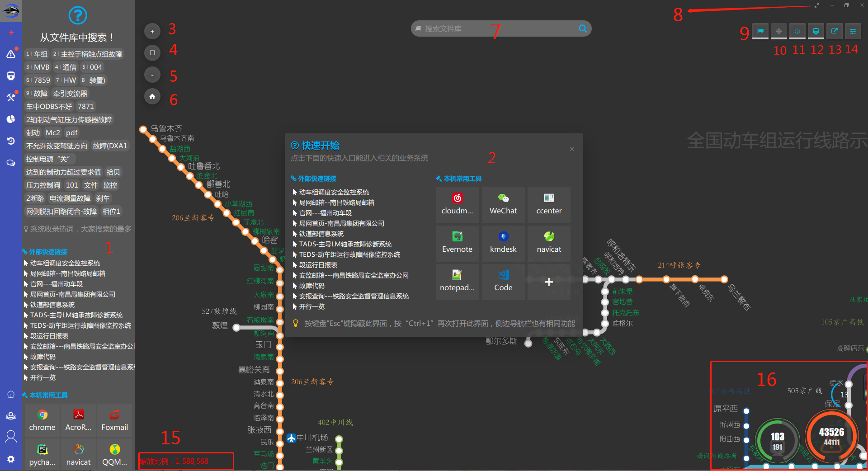Launch WeChat from quick start tools
Viewport: 868px width, 471px height.
(x=503, y=204)
